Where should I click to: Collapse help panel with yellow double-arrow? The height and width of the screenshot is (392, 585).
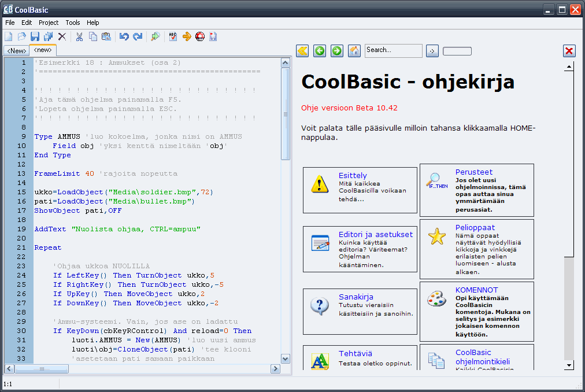click(x=302, y=51)
